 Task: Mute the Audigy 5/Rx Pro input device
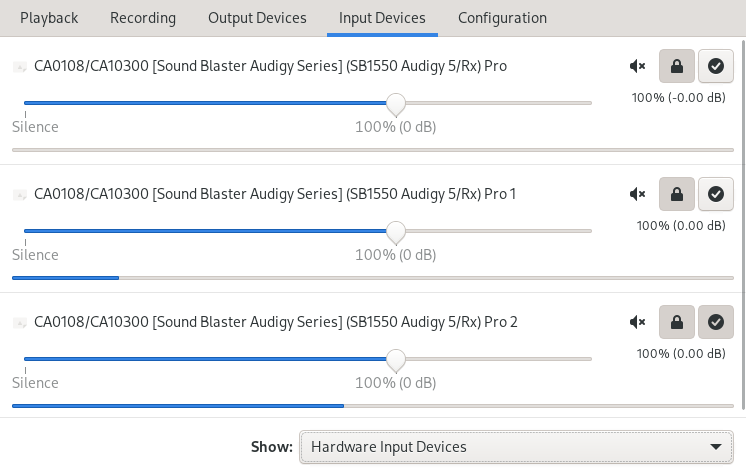(x=638, y=66)
